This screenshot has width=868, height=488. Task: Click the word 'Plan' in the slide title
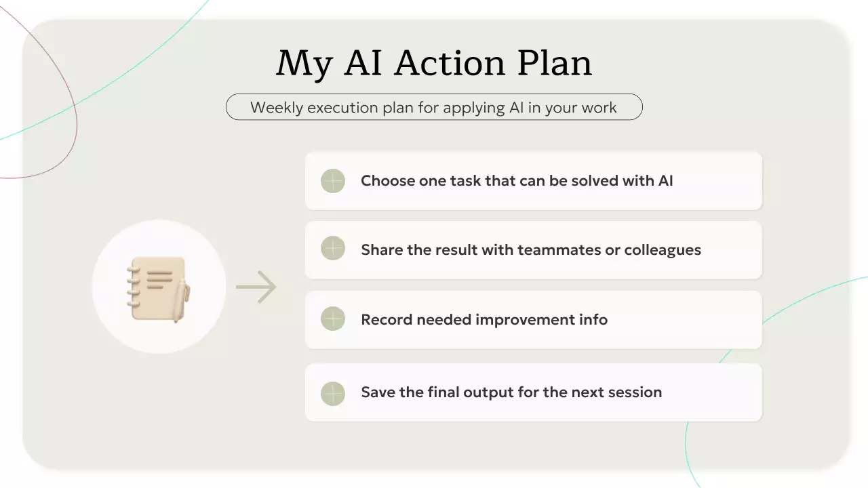pyautogui.click(x=554, y=64)
